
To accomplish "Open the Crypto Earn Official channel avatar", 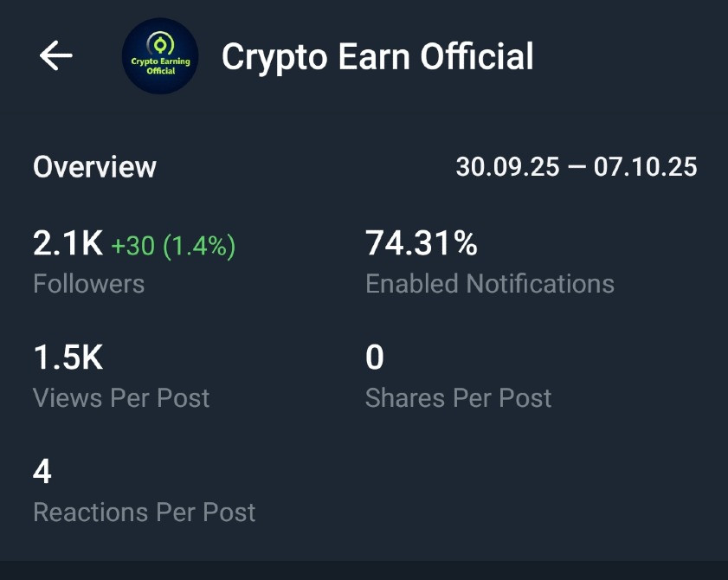I will pos(160,56).
